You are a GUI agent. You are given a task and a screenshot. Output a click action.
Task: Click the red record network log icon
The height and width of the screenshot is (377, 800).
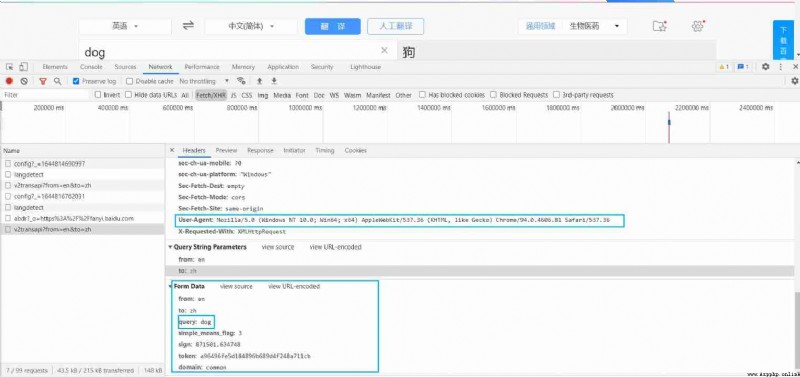[9, 81]
